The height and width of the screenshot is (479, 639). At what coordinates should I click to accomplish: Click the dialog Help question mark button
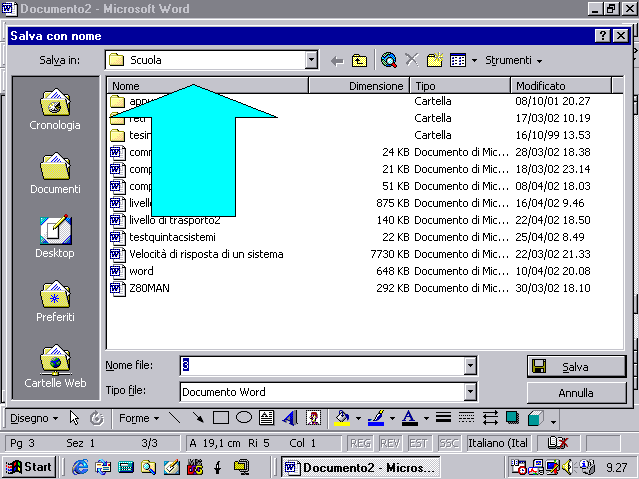click(x=602, y=36)
